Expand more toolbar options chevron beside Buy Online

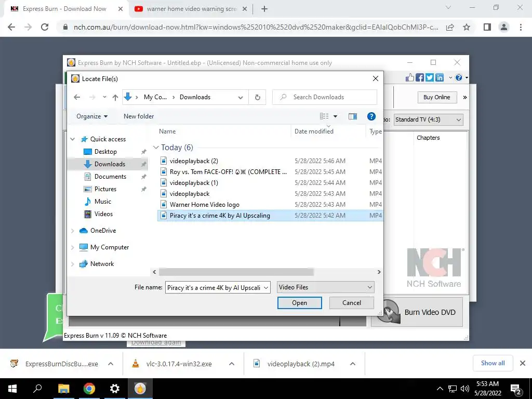coord(465,97)
